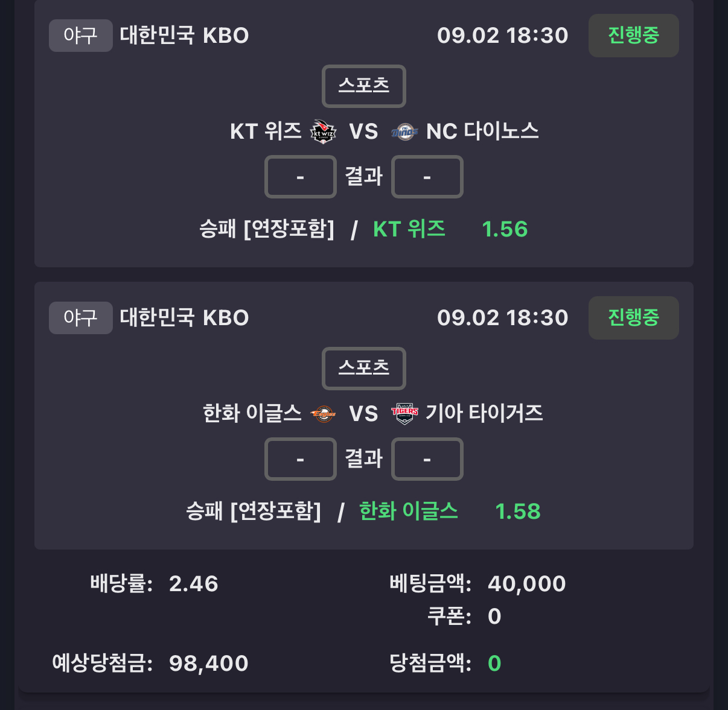Viewport: 728px width, 710px height.
Task: Select the first 야구 sport tag
Action: coord(81,36)
